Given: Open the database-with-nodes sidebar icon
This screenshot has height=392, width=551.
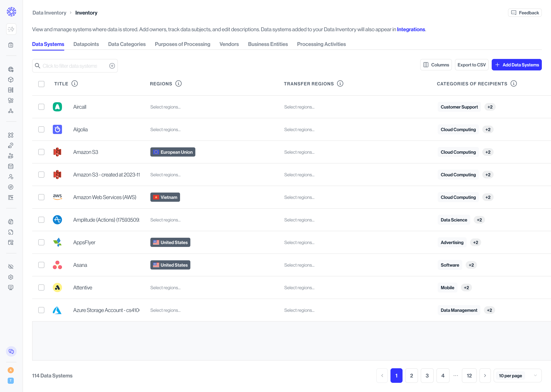Looking at the screenshot, I should 11,90.
